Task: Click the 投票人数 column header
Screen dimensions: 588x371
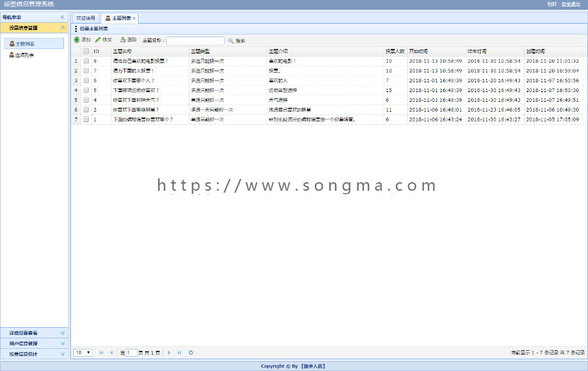Action: coord(396,52)
